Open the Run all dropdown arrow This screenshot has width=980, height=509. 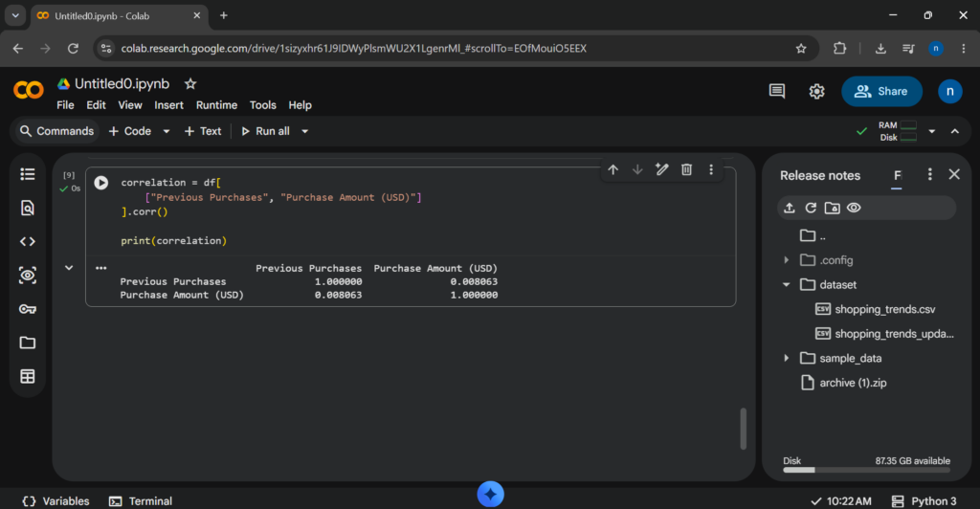[305, 131]
